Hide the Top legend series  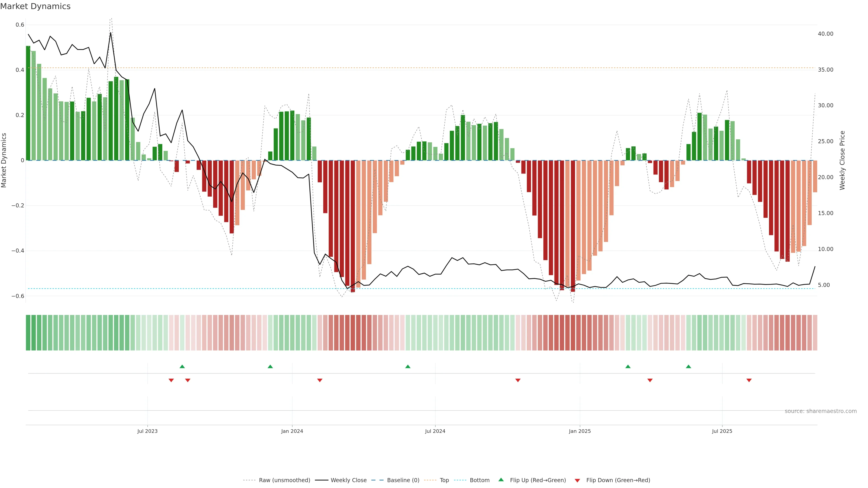point(444,480)
